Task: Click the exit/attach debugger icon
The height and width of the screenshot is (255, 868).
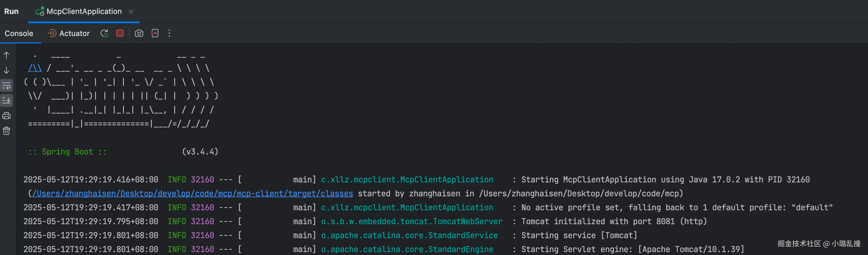Action: click(x=155, y=33)
